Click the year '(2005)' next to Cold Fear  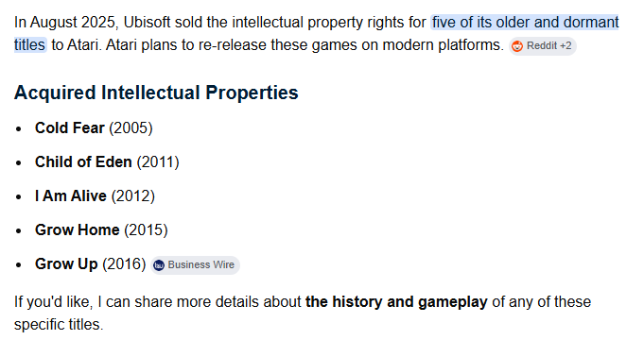pyautogui.click(x=131, y=128)
